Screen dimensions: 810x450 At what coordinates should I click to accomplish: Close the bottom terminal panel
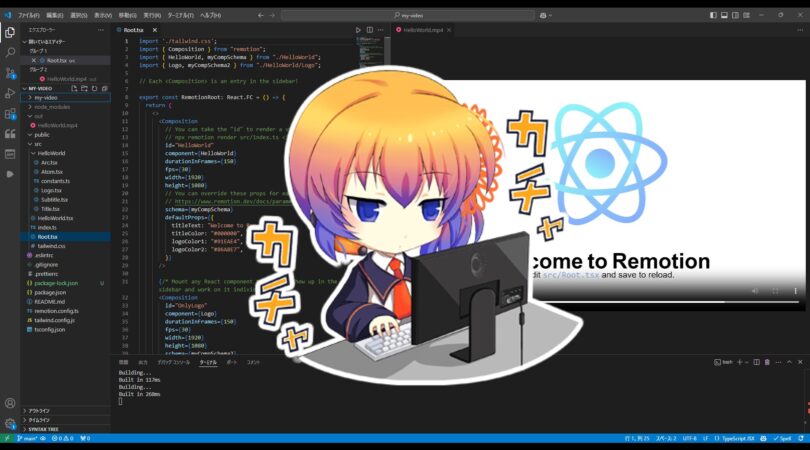(x=800, y=362)
